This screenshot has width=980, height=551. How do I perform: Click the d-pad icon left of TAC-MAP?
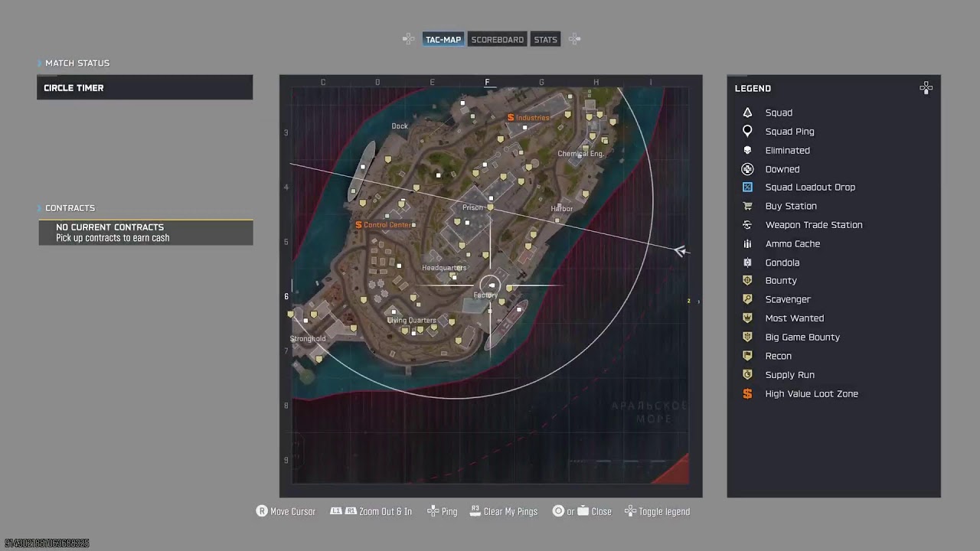coord(409,39)
